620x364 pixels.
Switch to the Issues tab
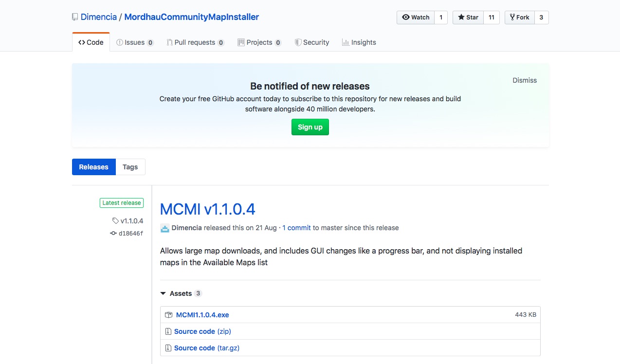(135, 42)
